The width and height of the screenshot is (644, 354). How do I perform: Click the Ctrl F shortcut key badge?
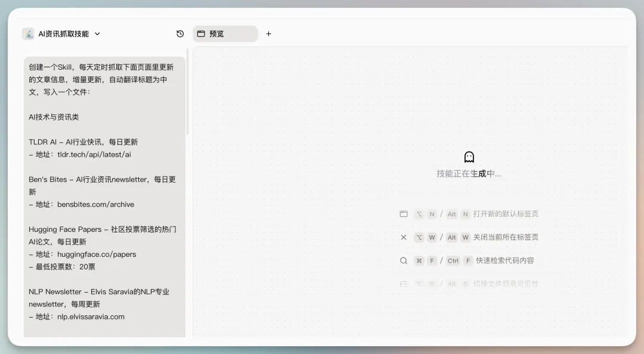pyautogui.click(x=453, y=260)
